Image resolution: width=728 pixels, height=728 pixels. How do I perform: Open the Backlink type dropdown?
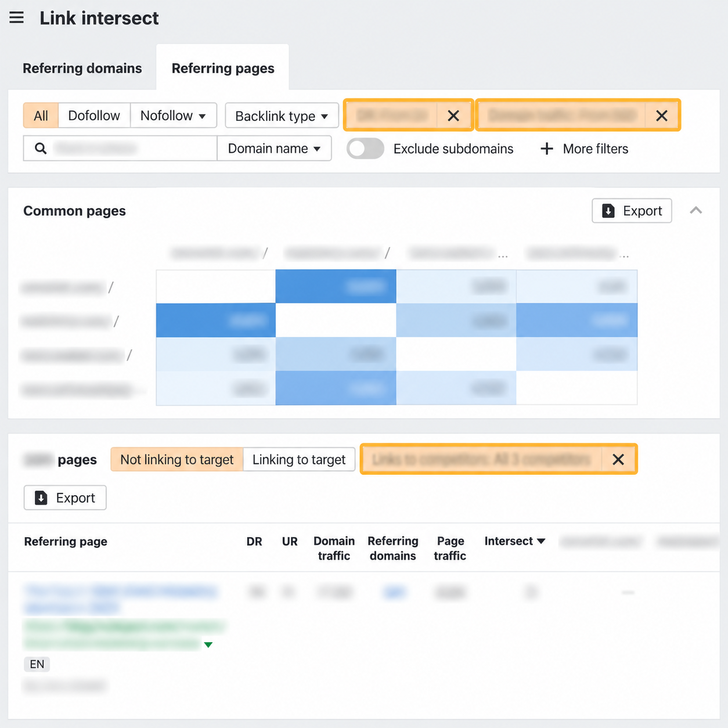[282, 116]
